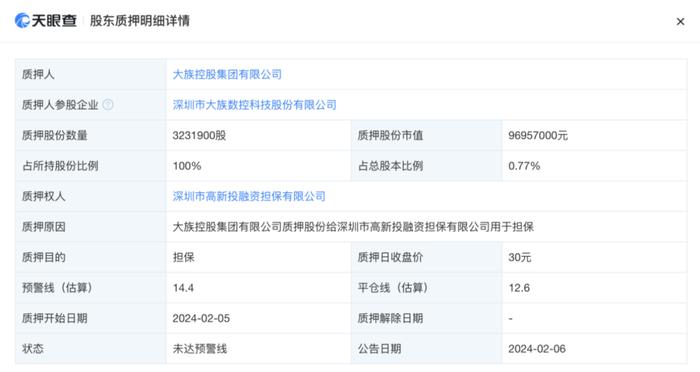This screenshot has width=700, height=372.
Task: Click the 预警线（估算） label
Action: click(x=58, y=288)
